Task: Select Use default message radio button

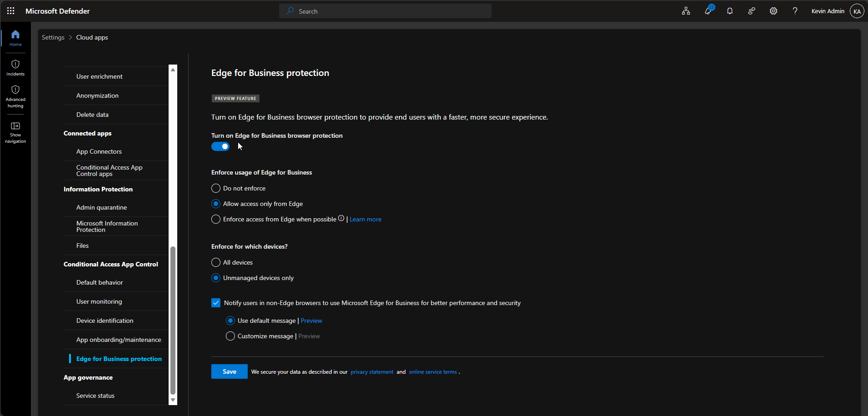Action: [x=230, y=321]
